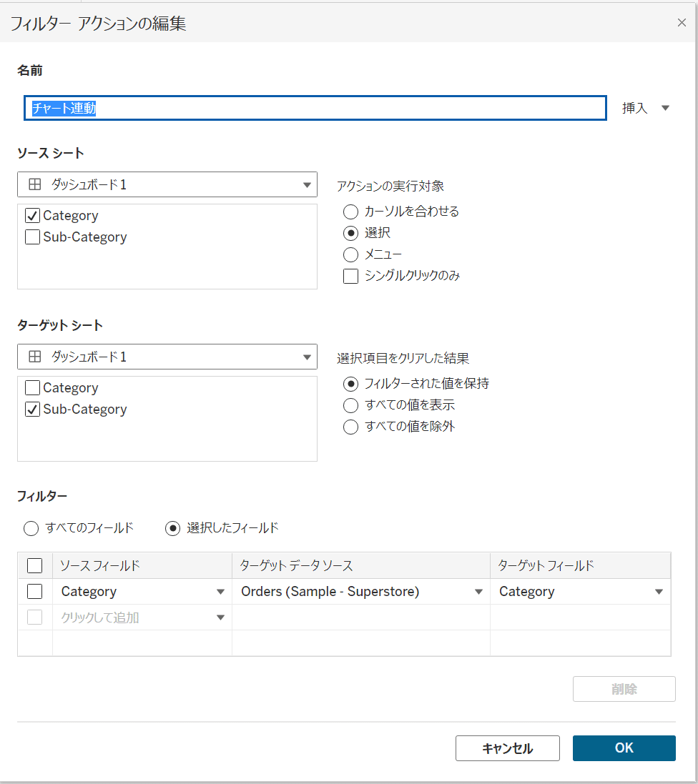The height and width of the screenshot is (784, 698).
Task: Uncheck Category in source sheet list
Action: click(x=32, y=216)
